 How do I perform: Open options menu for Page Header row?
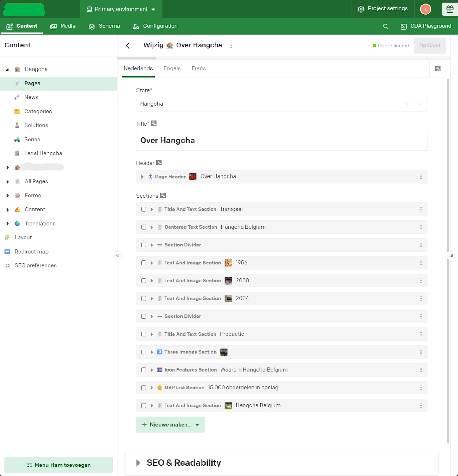(x=421, y=177)
